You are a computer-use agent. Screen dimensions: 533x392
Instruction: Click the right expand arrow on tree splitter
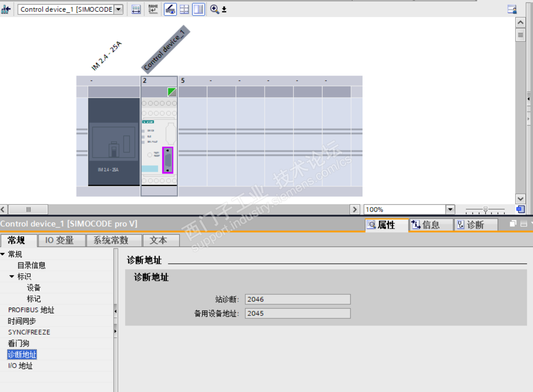pos(116,331)
